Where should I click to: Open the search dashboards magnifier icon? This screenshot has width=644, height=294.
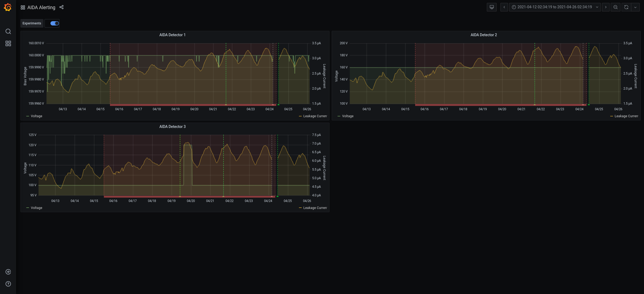(x=8, y=31)
